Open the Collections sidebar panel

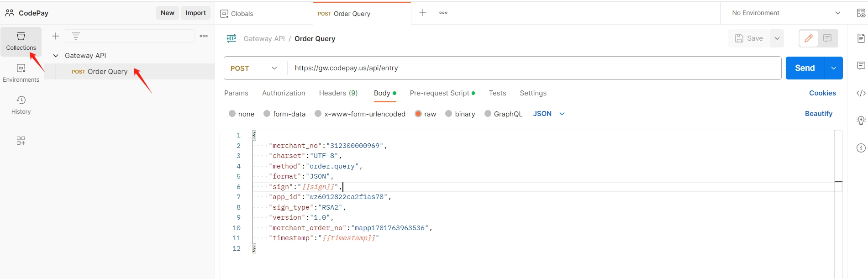point(21,41)
